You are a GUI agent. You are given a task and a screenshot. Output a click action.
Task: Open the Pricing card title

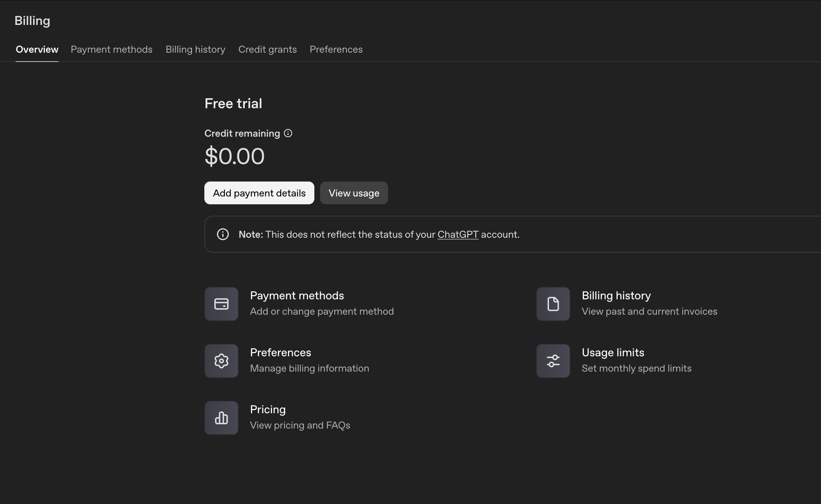click(268, 410)
